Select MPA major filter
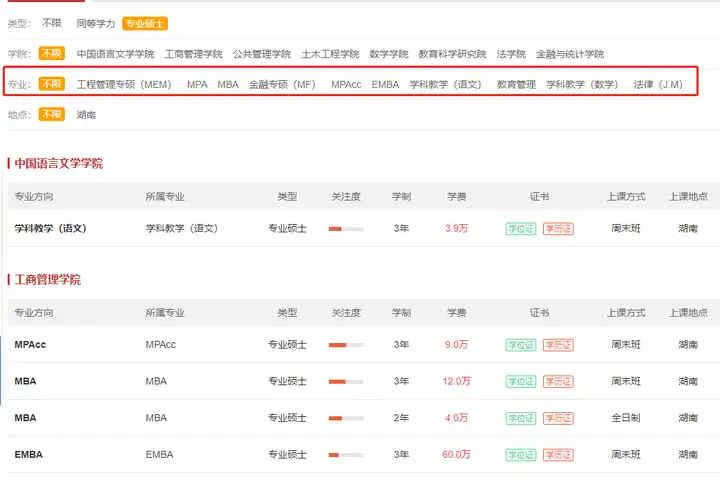Image resolution: width=720 pixels, height=500 pixels. click(197, 84)
